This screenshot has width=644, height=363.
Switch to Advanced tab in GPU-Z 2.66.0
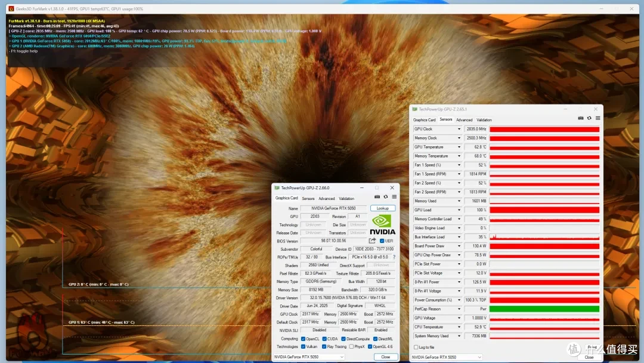tap(327, 199)
